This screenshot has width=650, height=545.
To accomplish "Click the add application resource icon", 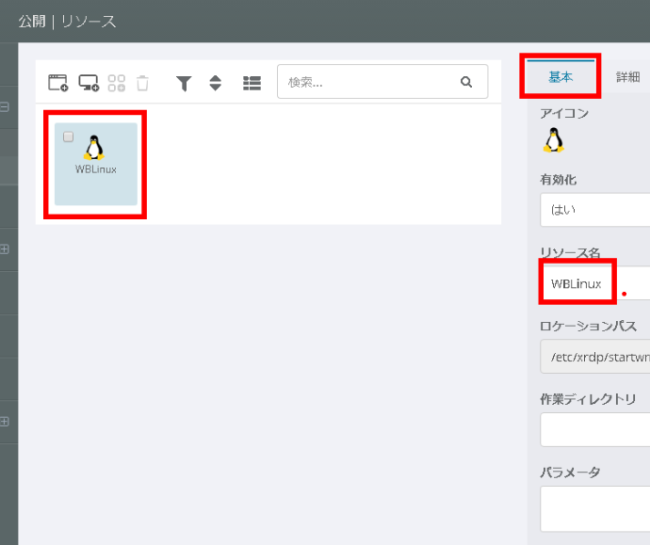I will click(x=58, y=83).
